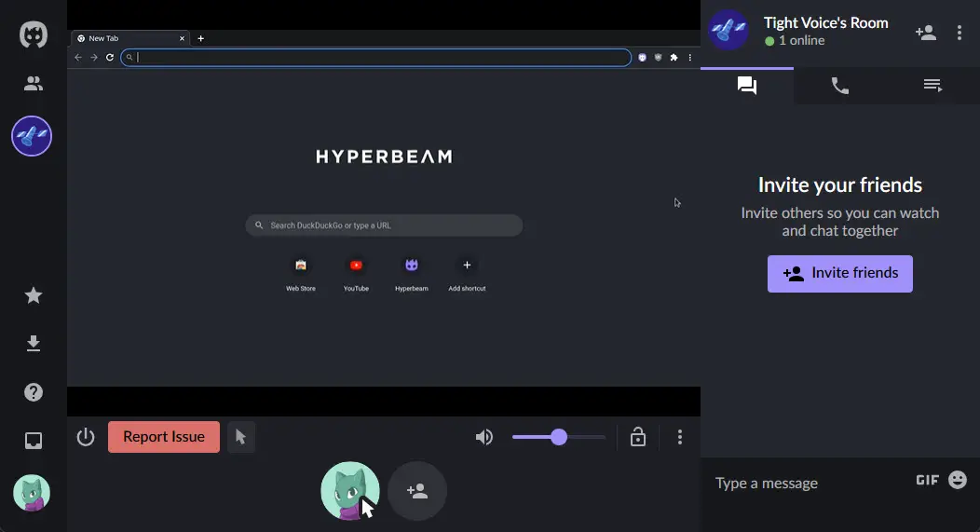Click the power button below the browser
980x532 pixels.
[x=86, y=437]
